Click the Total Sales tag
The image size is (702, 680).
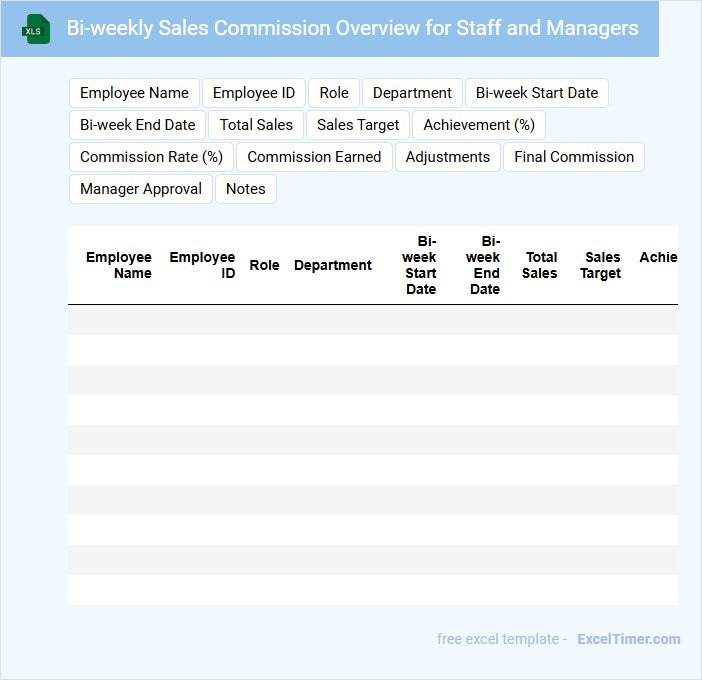coord(256,125)
